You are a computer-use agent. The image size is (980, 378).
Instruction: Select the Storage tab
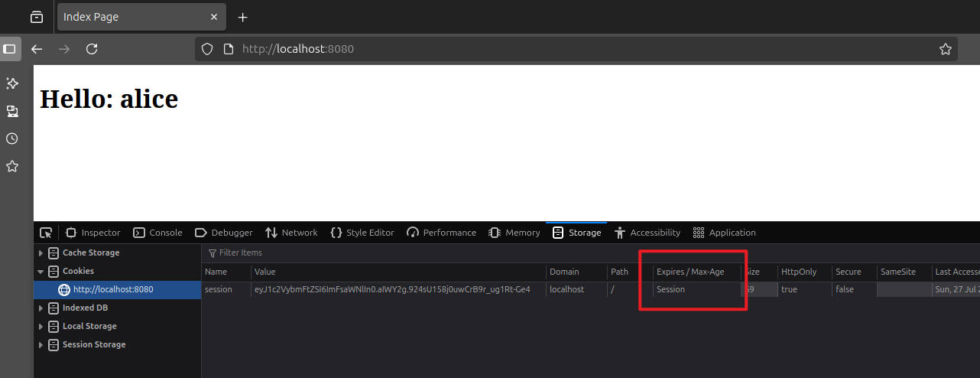[576, 233]
